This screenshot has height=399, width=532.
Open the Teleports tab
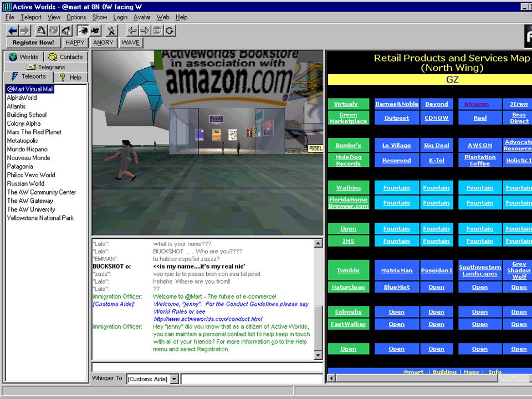pyautogui.click(x=29, y=76)
